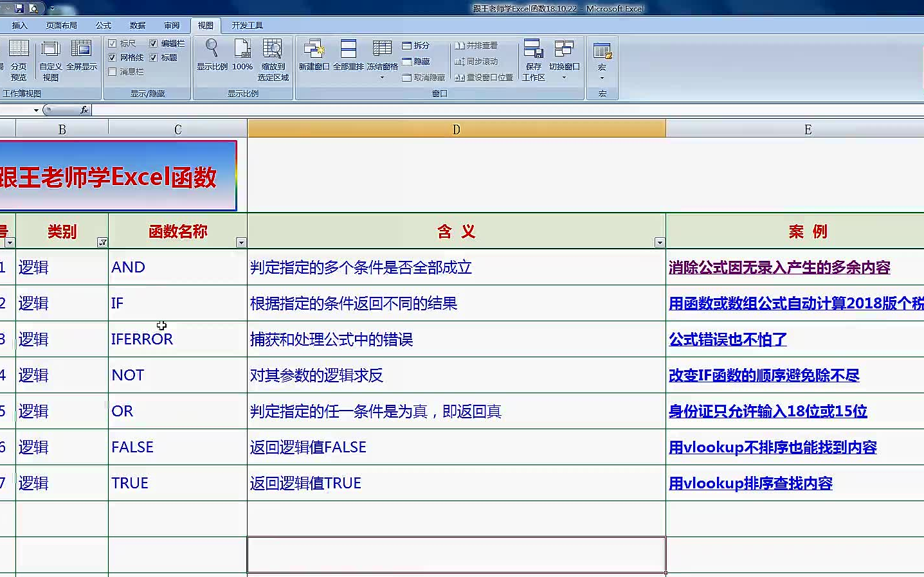
Task: Open the Review tab (审阅)
Action: [x=172, y=26]
